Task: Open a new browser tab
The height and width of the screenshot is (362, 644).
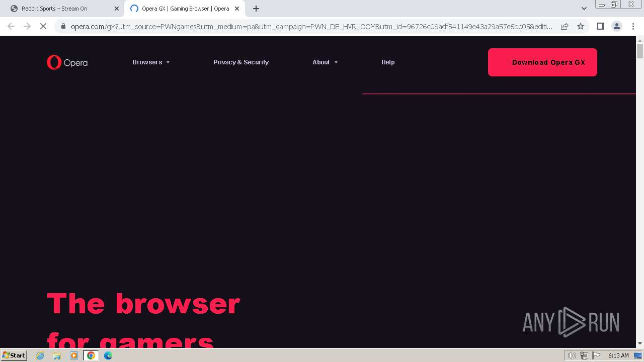Action: pos(256,9)
